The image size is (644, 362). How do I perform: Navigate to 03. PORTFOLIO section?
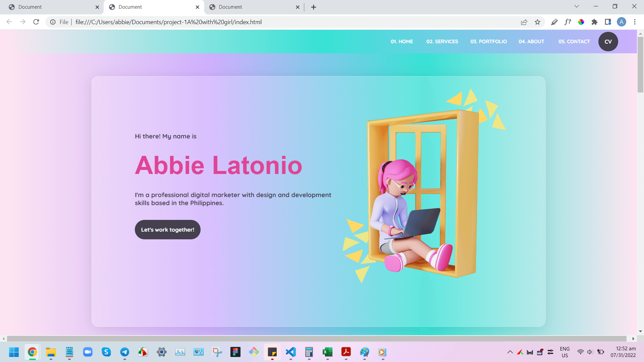(488, 42)
